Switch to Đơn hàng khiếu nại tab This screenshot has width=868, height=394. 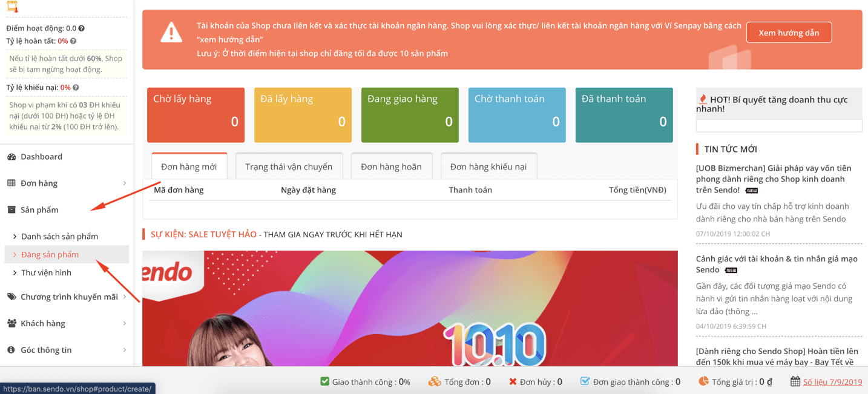click(x=488, y=166)
